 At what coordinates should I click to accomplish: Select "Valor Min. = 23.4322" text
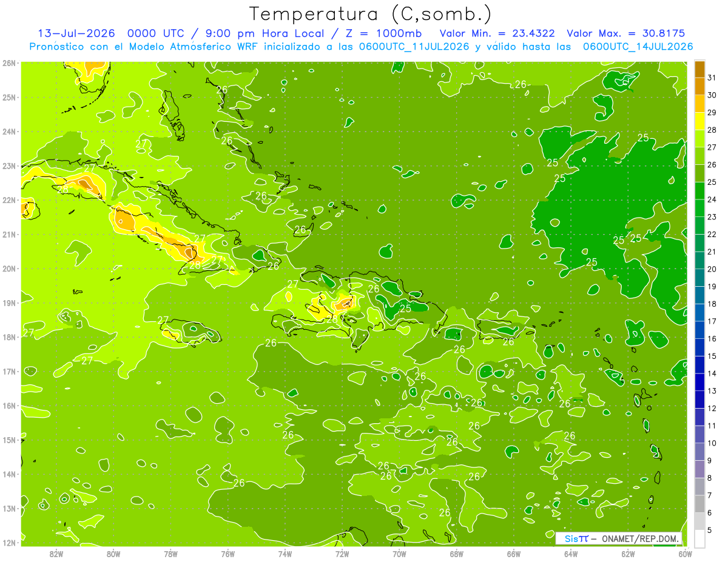coord(497,33)
